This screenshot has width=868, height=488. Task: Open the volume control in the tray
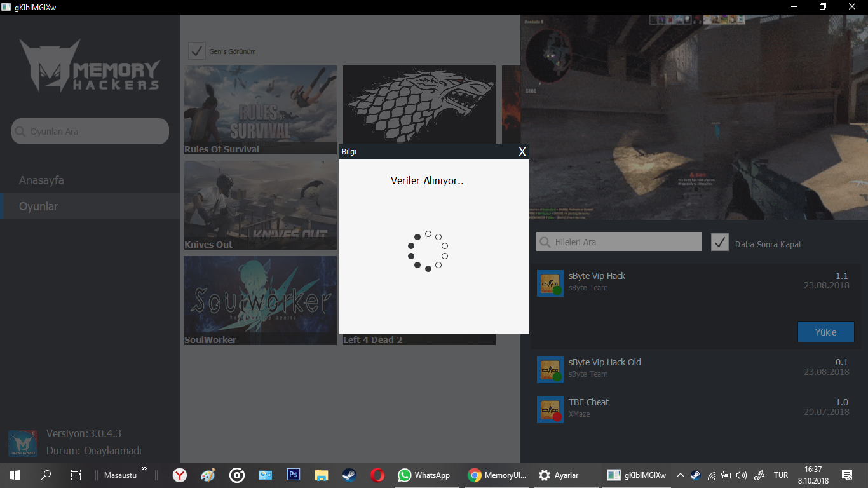click(742, 475)
